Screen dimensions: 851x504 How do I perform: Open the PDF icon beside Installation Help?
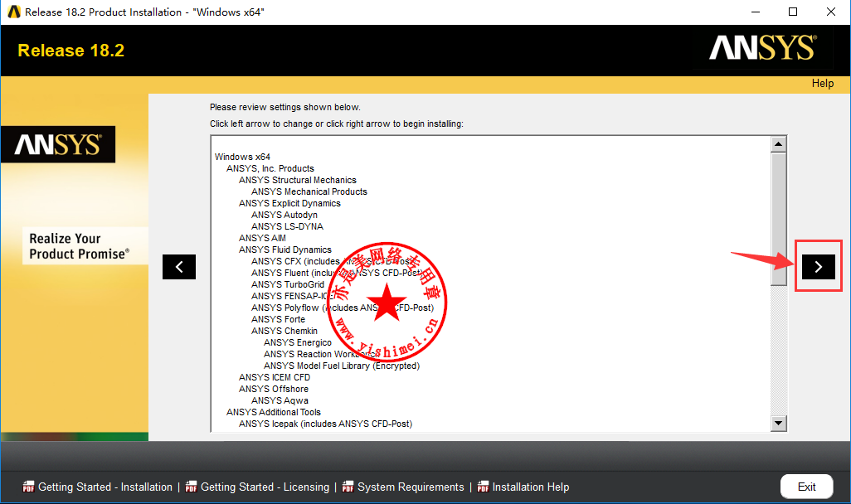point(483,487)
